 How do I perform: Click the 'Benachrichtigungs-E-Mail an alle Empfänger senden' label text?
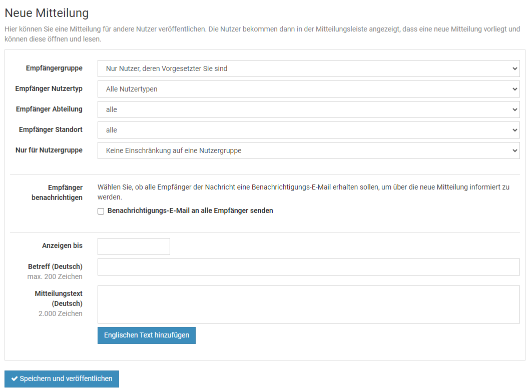pos(190,210)
